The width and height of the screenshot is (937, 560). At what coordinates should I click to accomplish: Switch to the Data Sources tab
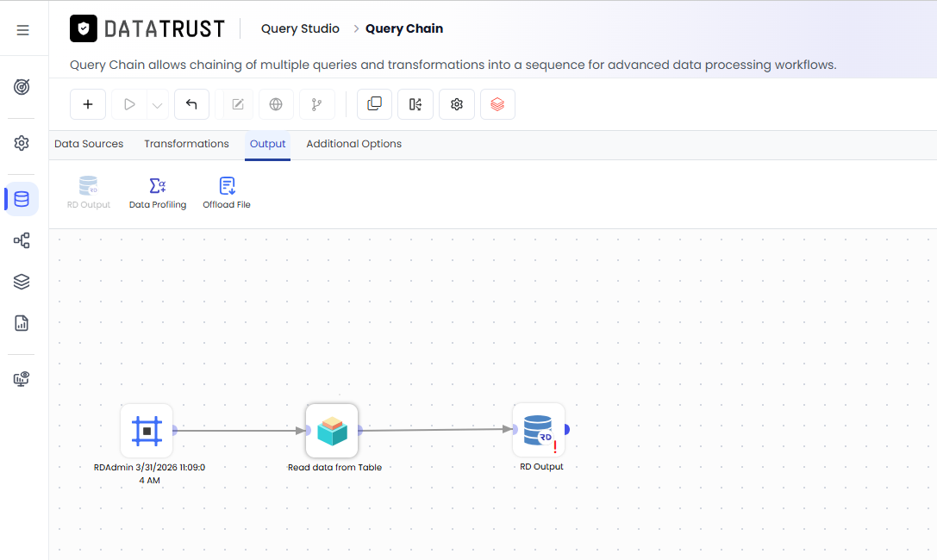click(x=89, y=144)
